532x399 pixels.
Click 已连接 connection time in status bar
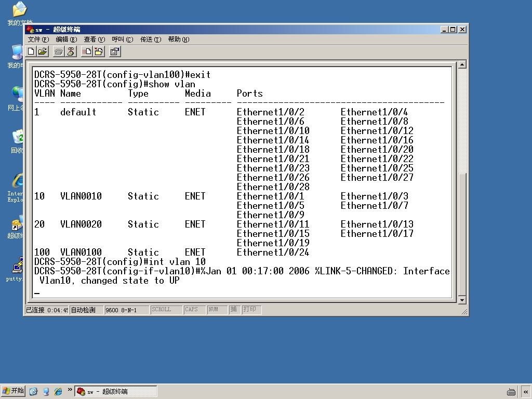pyautogui.click(x=47, y=310)
